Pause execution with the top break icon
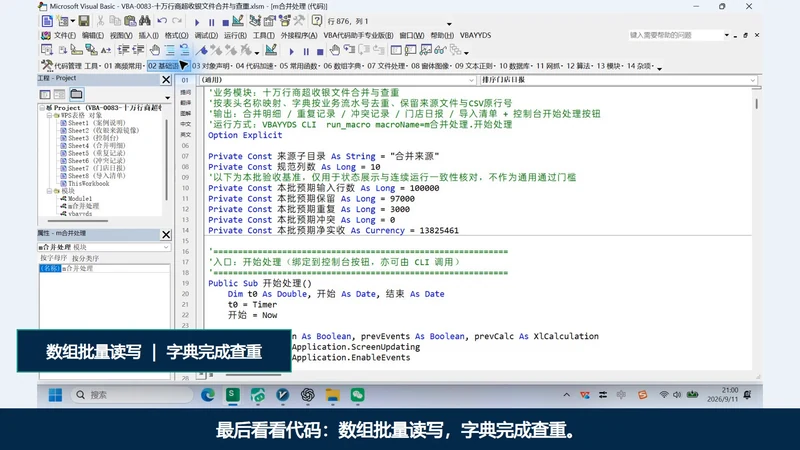This screenshot has width=800, height=450. [x=211, y=22]
